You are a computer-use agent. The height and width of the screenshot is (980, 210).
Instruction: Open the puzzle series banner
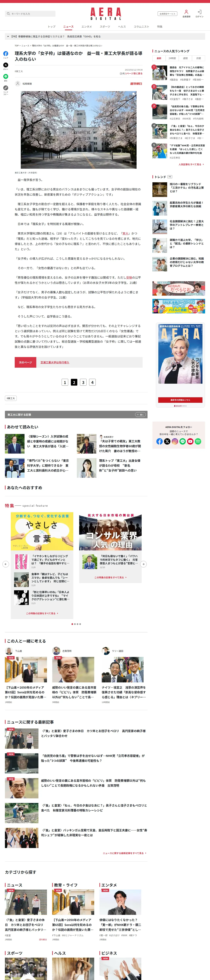tap(179, 306)
